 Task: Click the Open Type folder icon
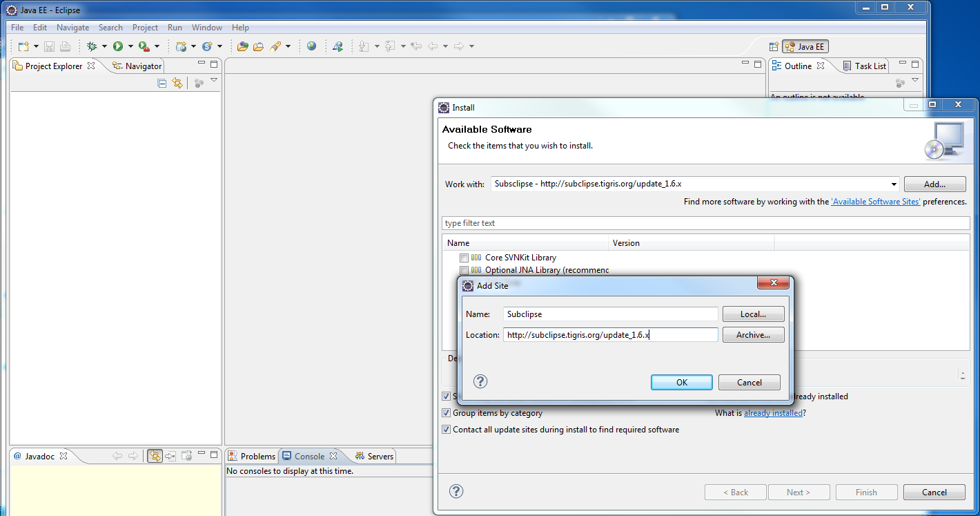point(242,46)
